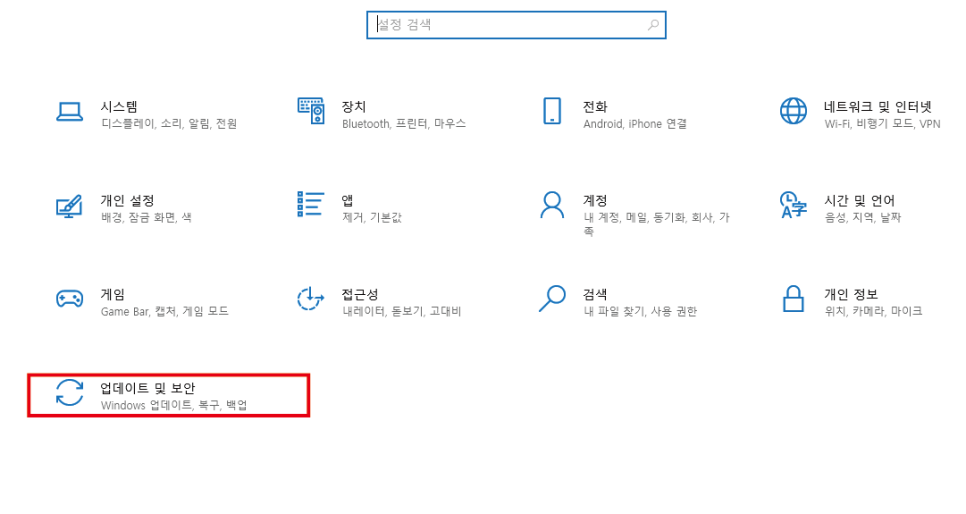Screen dimensions: 966x514
Task: Open 장치 settings title
Action: point(354,107)
